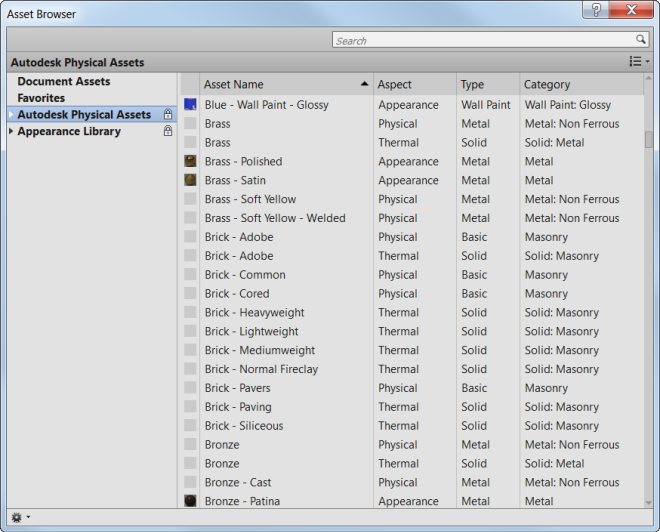The height and width of the screenshot is (532, 660).
Task: Sort by Asset Name column header
Action: pyautogui.click(x=286, y=85)
